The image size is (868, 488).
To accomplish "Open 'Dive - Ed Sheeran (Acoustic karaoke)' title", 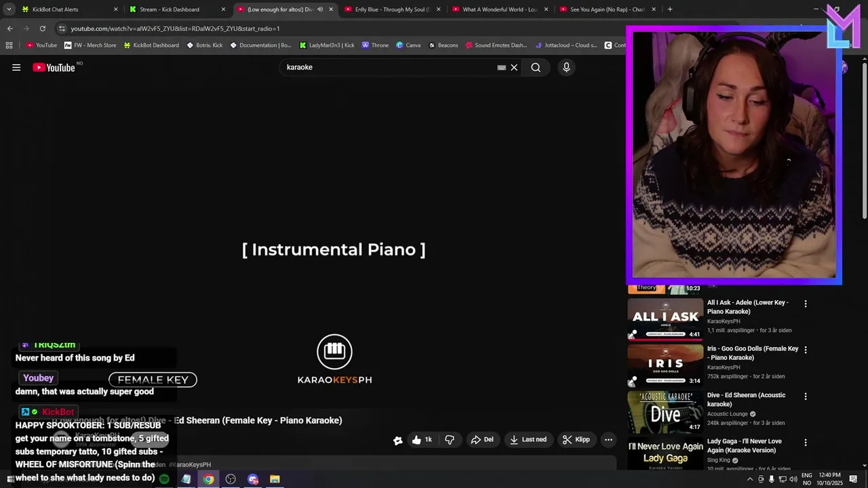I will [x=747, y=399].
